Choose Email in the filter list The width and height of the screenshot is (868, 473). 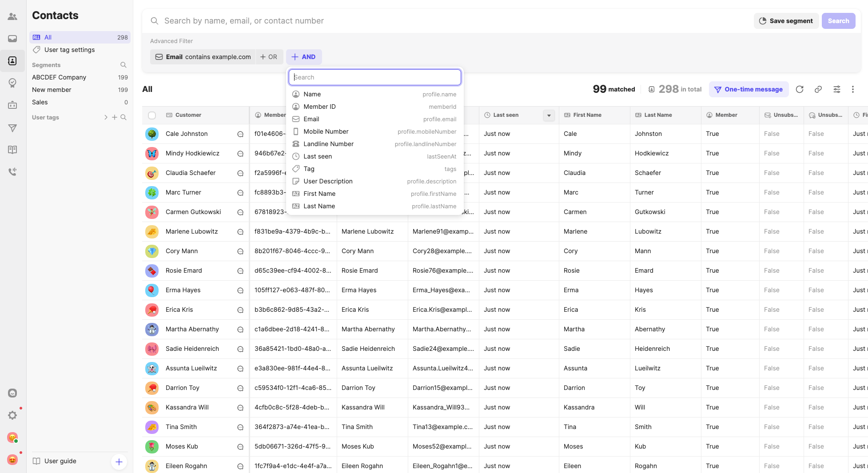[374, 119]
